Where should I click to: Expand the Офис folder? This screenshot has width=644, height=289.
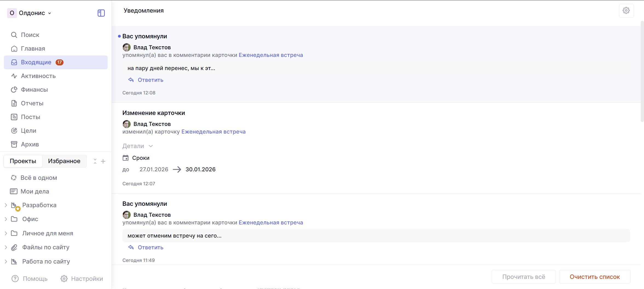[x=6, y=219]
